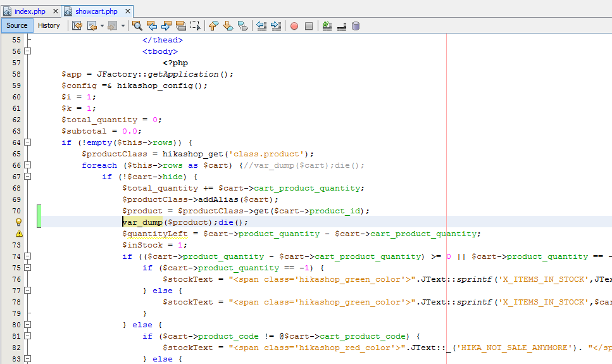The height and width of the screenshot is (364, 612).
Task: Collapse the fold at line 81
Action: [28, 336]
